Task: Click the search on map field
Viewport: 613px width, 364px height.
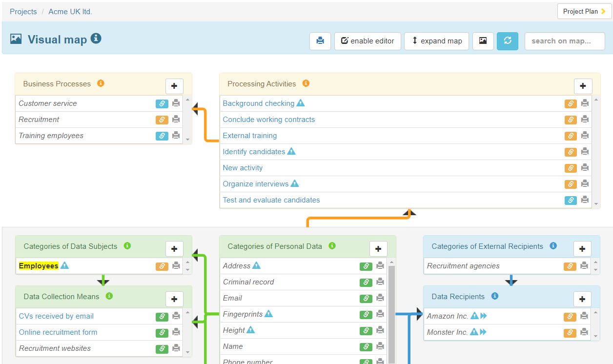Action: [564, 41]
